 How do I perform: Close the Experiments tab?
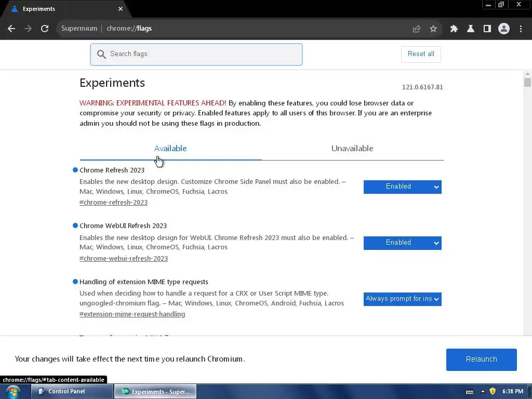121,9
